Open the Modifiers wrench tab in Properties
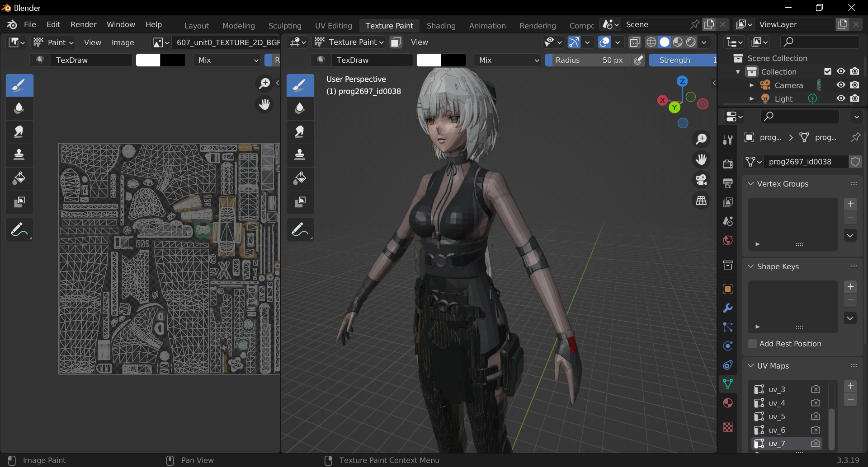Screen dimensions: 868x467 click(x=728, y=308)
